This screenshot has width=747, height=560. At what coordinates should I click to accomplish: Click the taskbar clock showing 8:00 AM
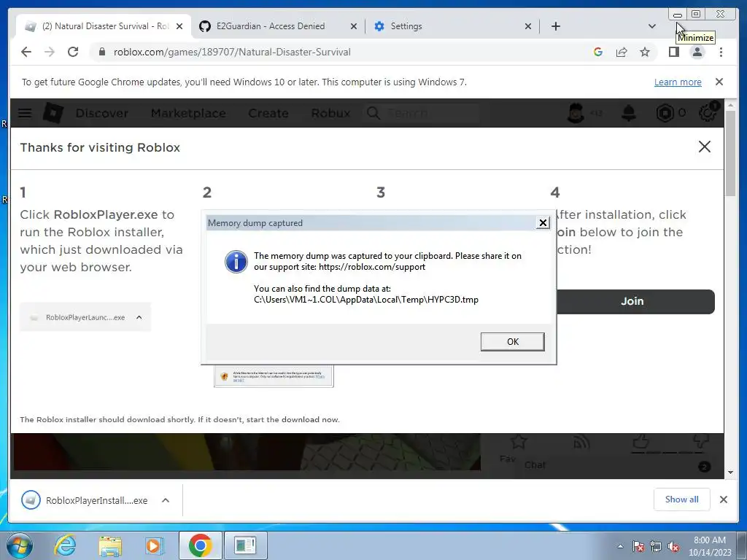pyautogui.click(x=710, y=545)
